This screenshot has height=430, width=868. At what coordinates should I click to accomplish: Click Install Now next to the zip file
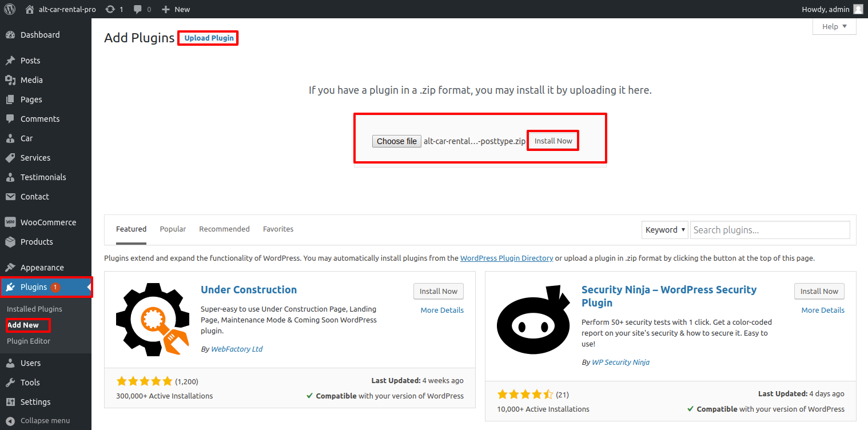pos(553,141)
